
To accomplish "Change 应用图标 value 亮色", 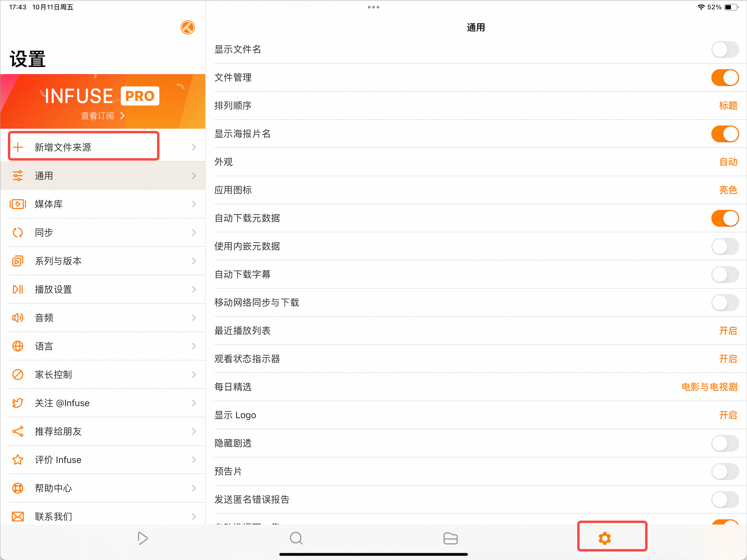I will (x=728, y=190).
